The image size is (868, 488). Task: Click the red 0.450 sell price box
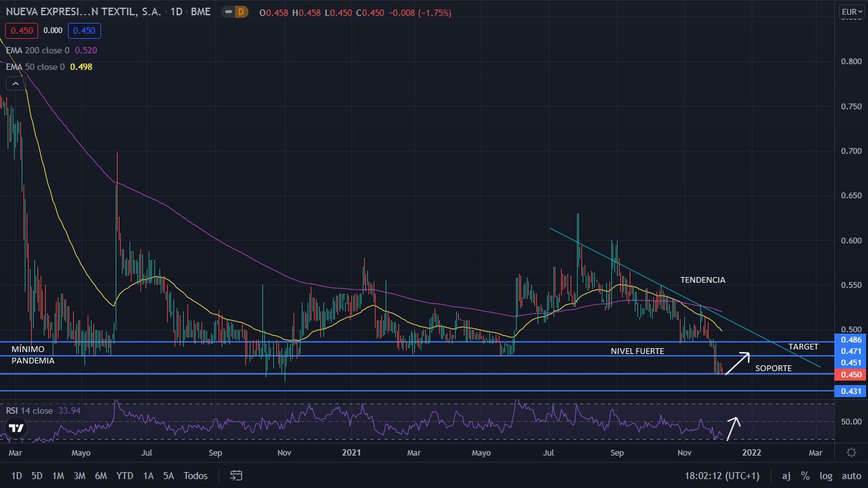(21, 30)
